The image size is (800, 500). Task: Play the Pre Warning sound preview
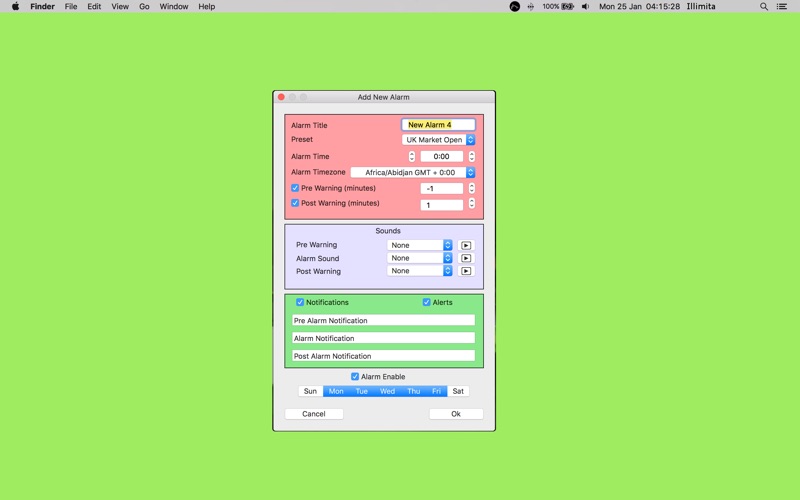(x=466, y=245)
